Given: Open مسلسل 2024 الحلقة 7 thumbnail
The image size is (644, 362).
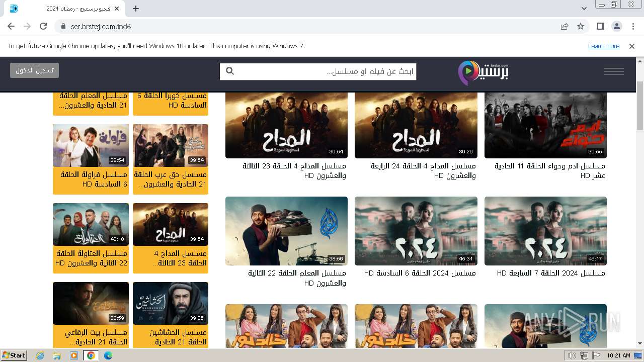Looking at the screenshot, I should (545, 231).
